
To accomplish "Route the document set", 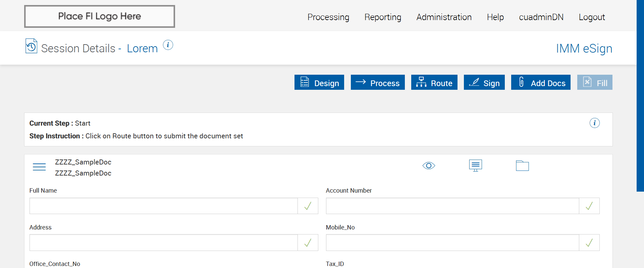I will [434, 82].
